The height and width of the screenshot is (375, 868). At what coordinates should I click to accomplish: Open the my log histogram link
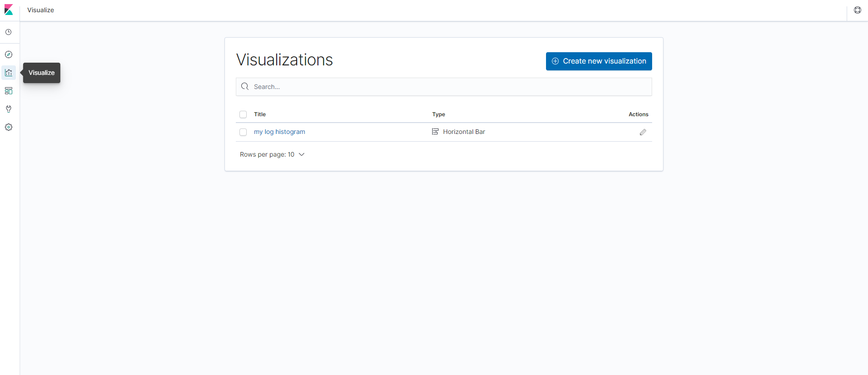pyautogui.click(x=279, y=132)
